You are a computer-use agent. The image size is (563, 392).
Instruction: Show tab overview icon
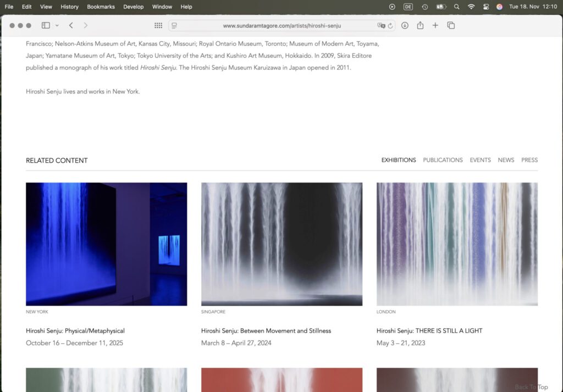pyautogui.click(x=451, y=25)
